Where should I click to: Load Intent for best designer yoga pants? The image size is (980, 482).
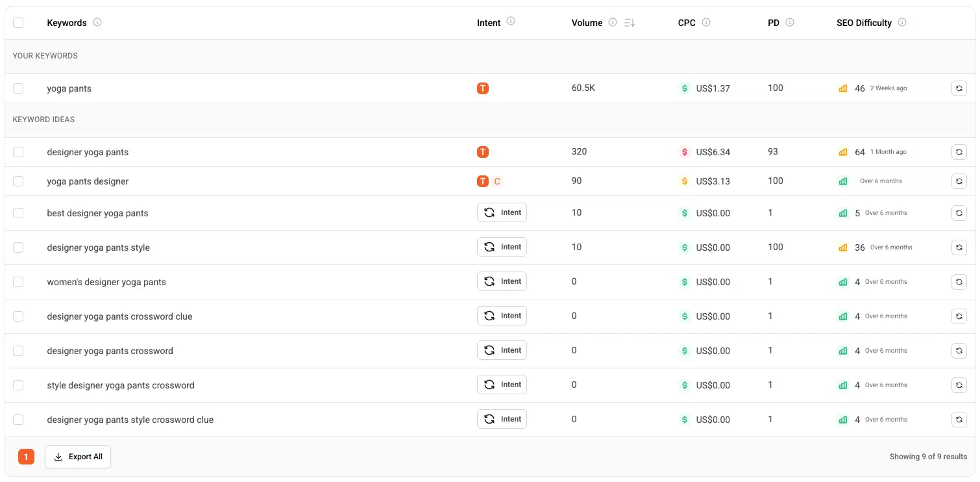tap(502, 212)
